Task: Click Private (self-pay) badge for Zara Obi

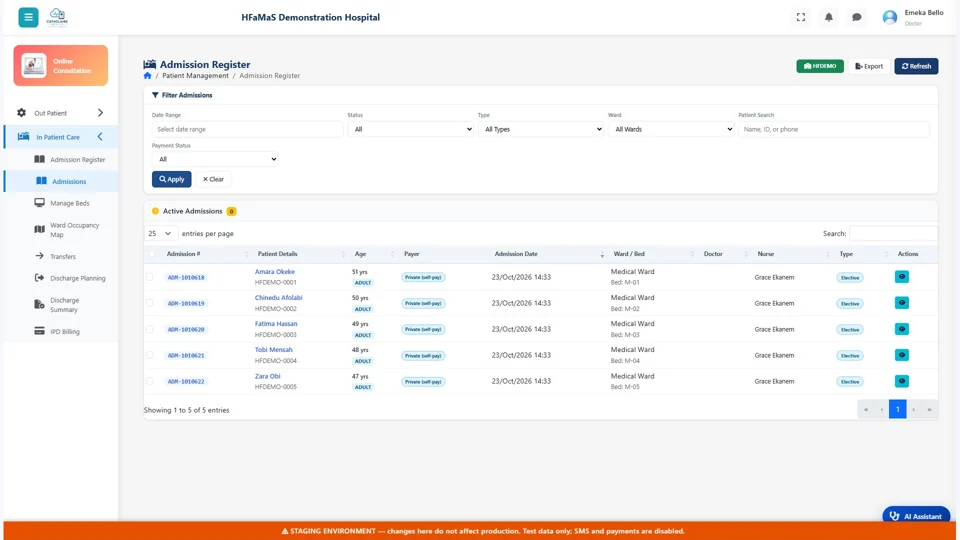Action: 423,381
